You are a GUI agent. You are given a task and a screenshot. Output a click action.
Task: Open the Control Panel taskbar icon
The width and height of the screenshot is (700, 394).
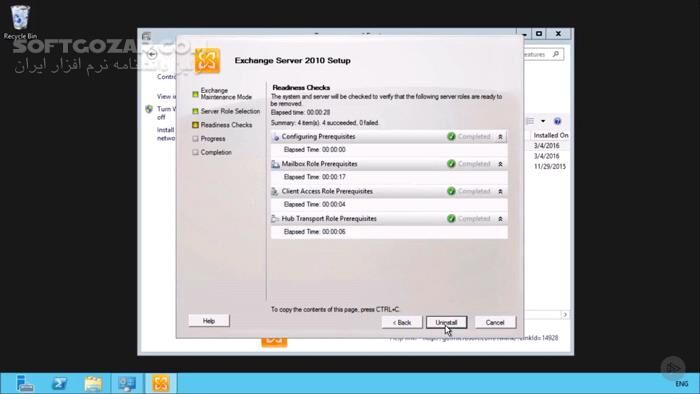[127, 383]
